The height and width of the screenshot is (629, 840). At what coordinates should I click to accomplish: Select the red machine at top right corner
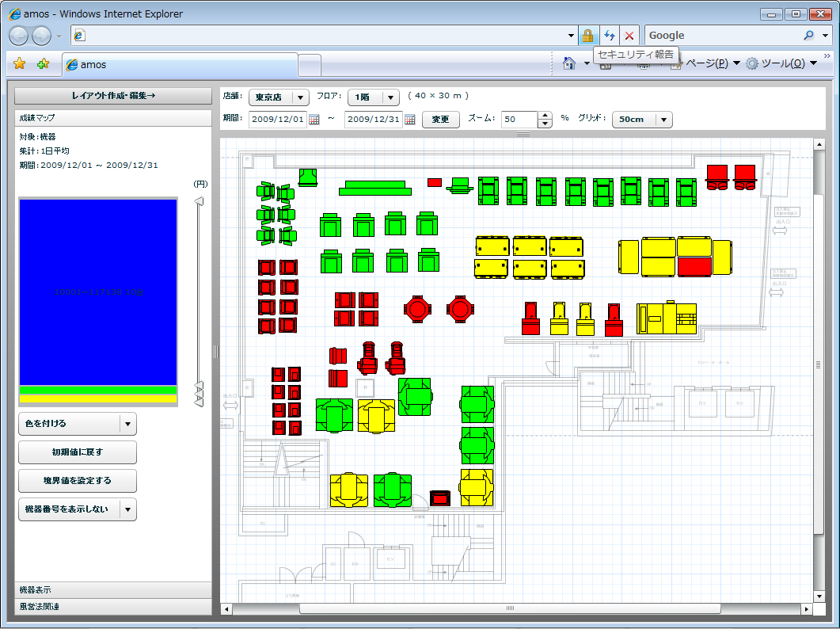click(x=745, y=177)
